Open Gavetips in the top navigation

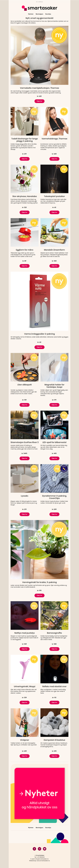point(48,14)
